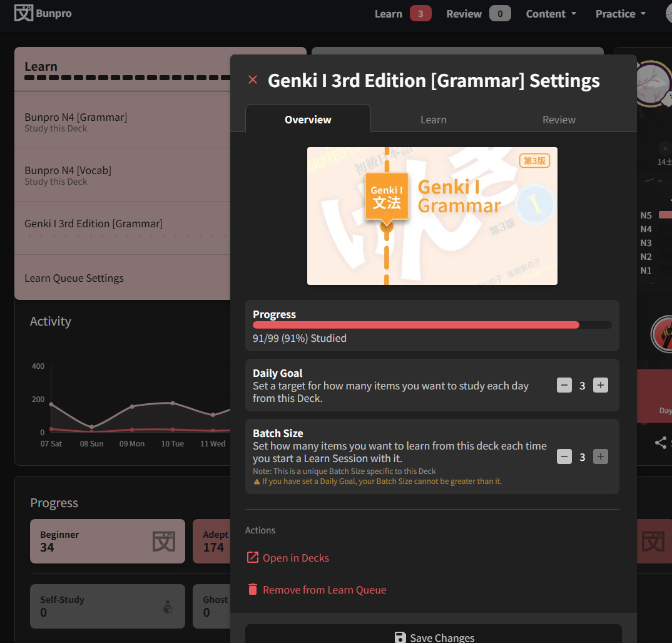672x643 pixels.
Task: Decrease Daily Goal with minus button
Action: 564,386
